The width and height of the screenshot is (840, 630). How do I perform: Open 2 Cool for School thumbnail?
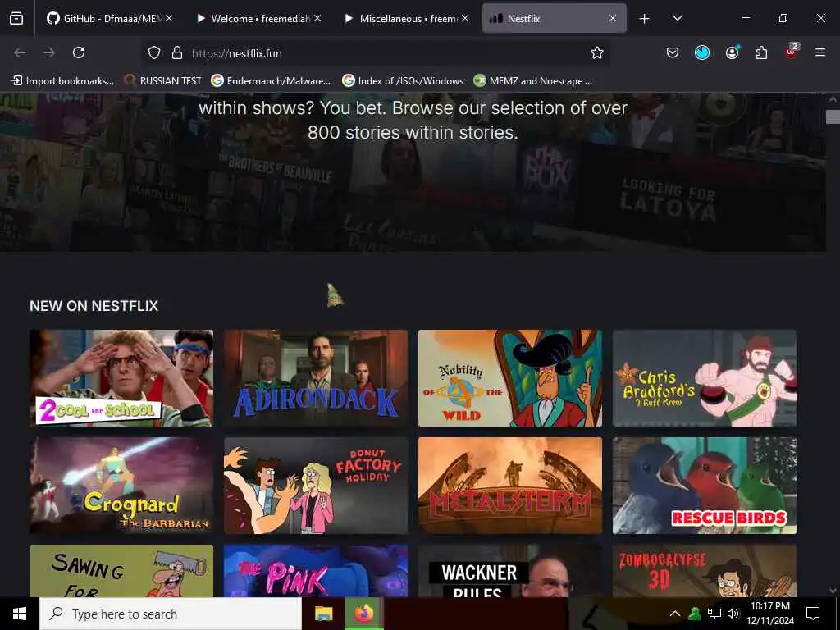[x=121, y=377]
